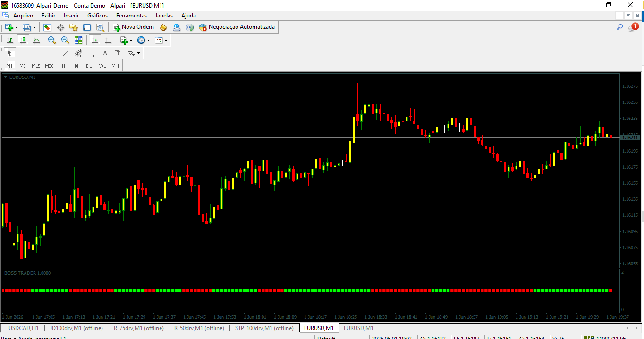Screen dimensions: 644x339
Task: Open the Templates dropdown
Action: (x=161, y=40)
